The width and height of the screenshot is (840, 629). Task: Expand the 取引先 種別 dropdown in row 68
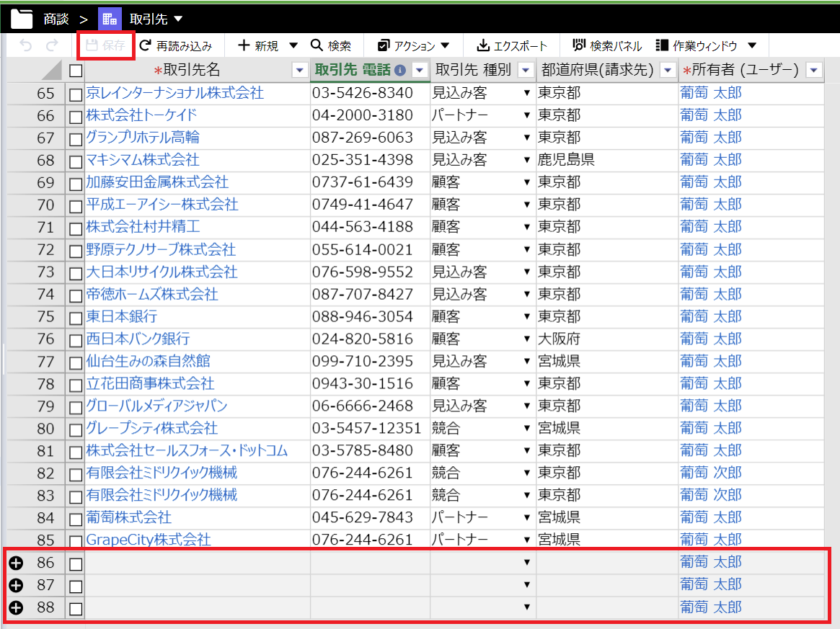coord(526,160)
